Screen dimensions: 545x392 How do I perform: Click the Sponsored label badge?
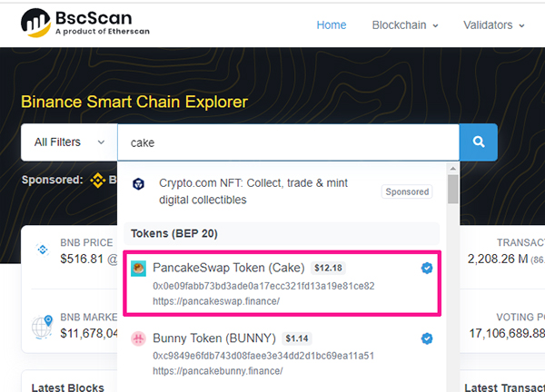[407, 191]
